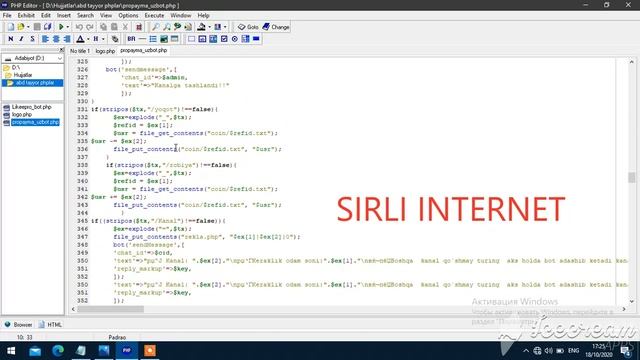The height and width of the screenshot is (360, 640).
Task: Paste clipboard with toolbar paste icon
Action: (x=114, y=27)
